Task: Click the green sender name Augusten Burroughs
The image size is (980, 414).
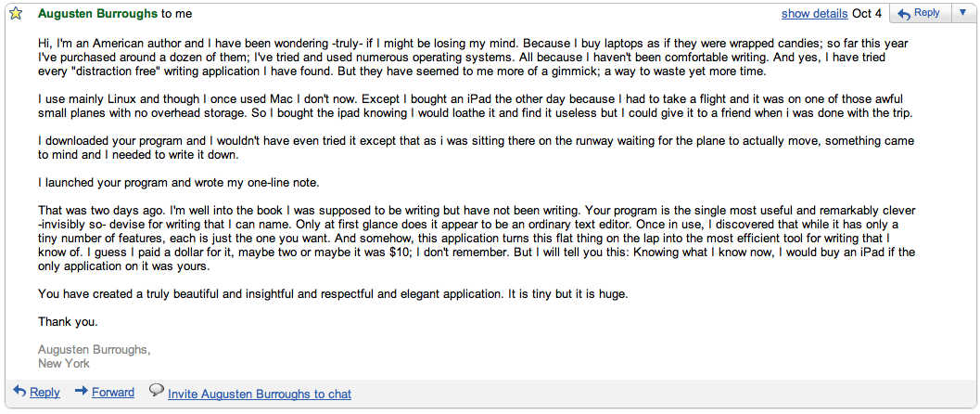Action: pos(97,13)
